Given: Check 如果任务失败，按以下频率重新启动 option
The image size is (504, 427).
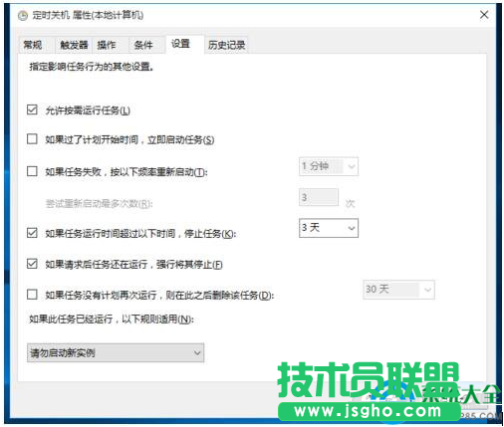Looking at the screenshot, I should click(x=32, y=171).
